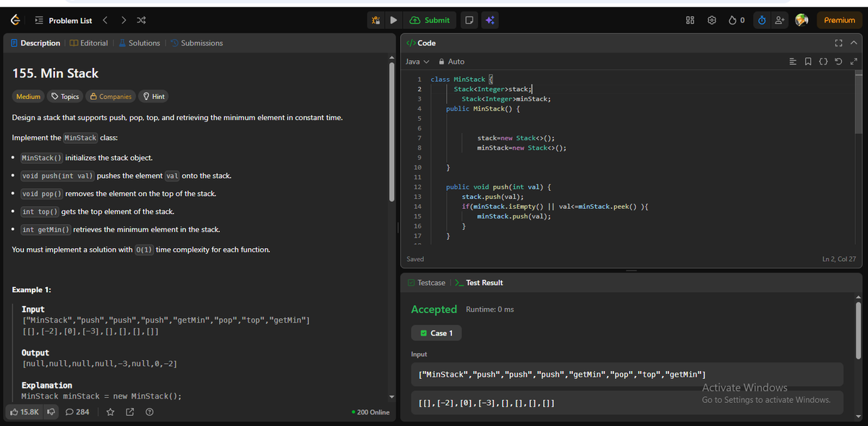Bookmark code with bookmark icon
This screenshot has width=868, height=426.
809,61
